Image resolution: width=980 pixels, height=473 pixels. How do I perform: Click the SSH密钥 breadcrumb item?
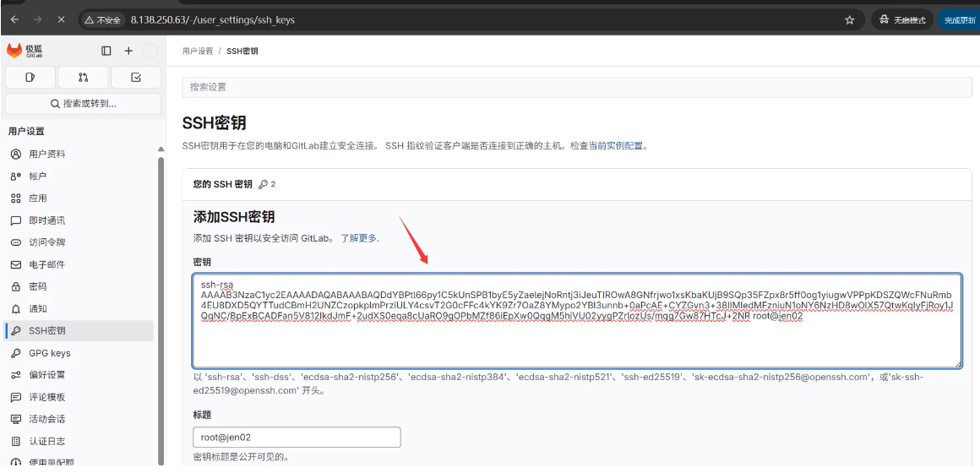pyautogui.click(x=242, y=52)
